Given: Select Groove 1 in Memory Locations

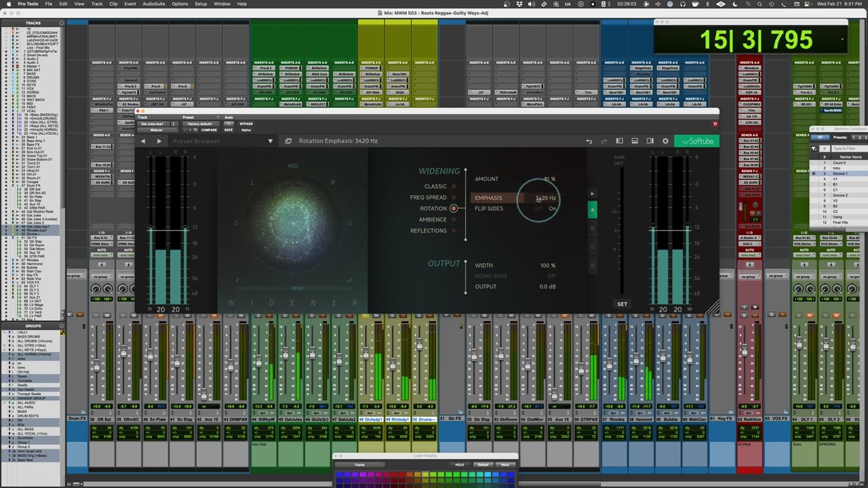Looking at the screenshot, I should click(x=840, y=174).
